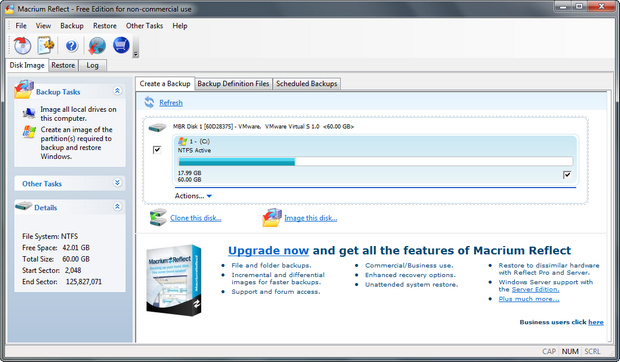Screen dimensions: 620x362
Task: Toggle the MBR Disk 1 selection checkbox
Action: point(157,150)
